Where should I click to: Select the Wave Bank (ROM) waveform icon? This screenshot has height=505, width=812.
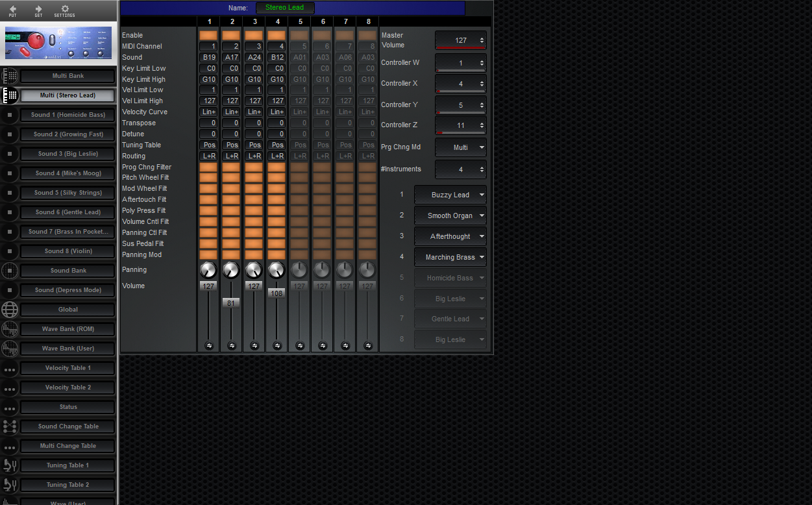pos(9,329)
